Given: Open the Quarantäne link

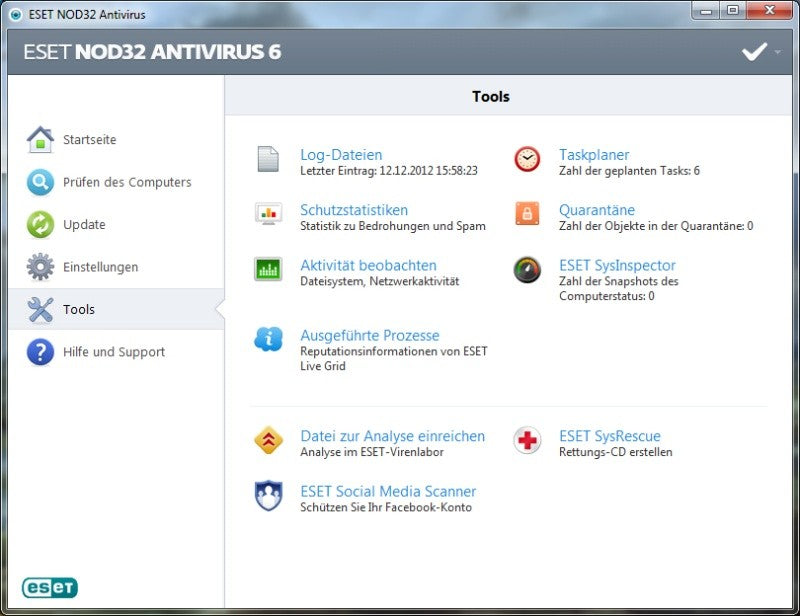Looking at the screenshot, I should [x=597, y=210].
